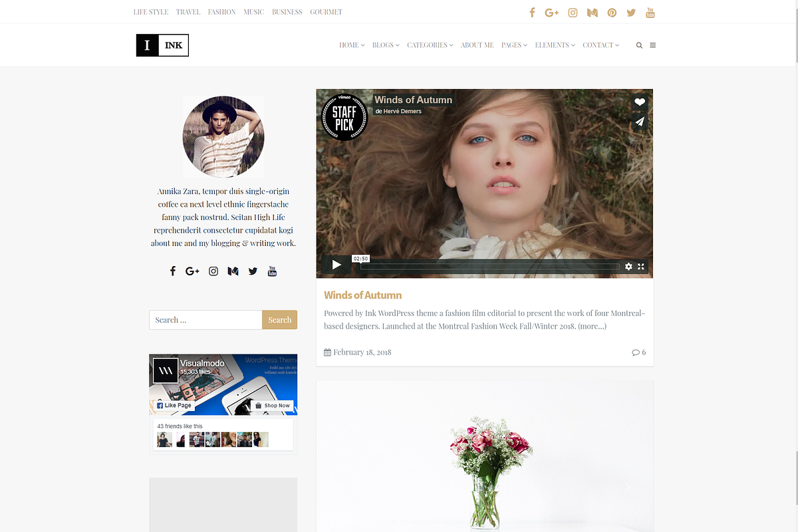Expand the Elements menu chevron
Screen dimensions: 798x532
pos(573,45)
